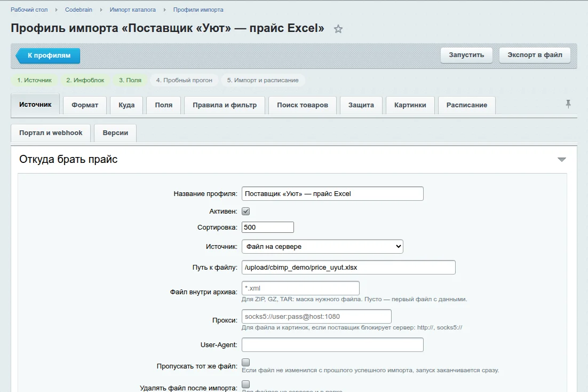588x392 pixels.
Task: Click the "Запустить" button
Action: (x=466, y=55)
